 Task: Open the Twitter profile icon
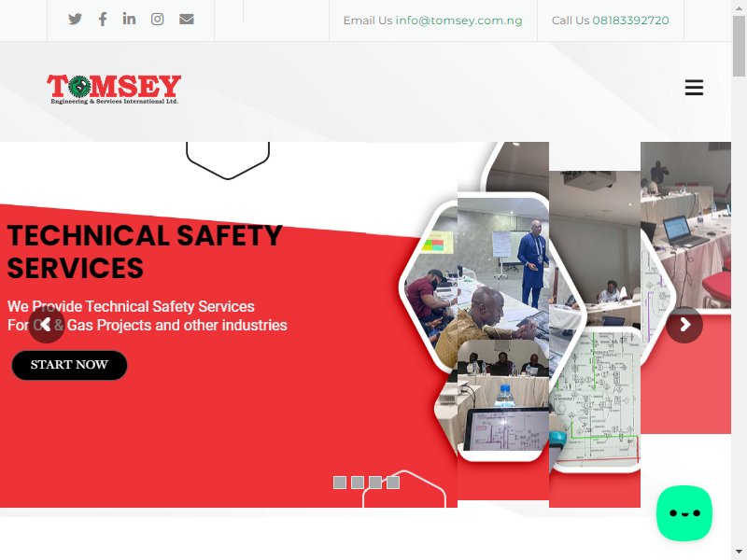click(x=75, y=19)
